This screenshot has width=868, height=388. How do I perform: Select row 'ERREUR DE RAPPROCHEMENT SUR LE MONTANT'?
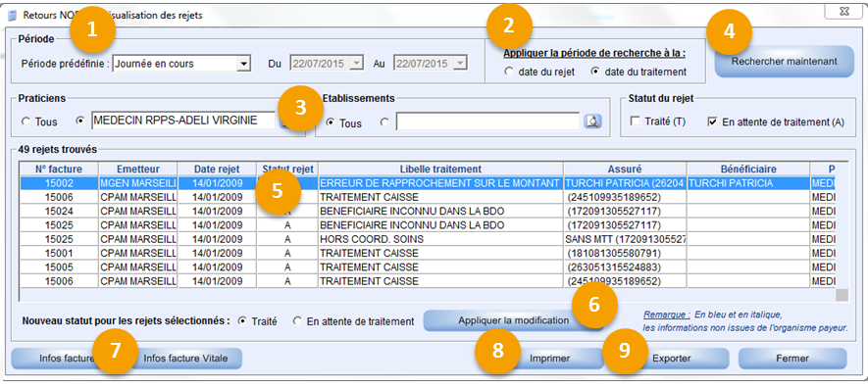tap(427, 183)
